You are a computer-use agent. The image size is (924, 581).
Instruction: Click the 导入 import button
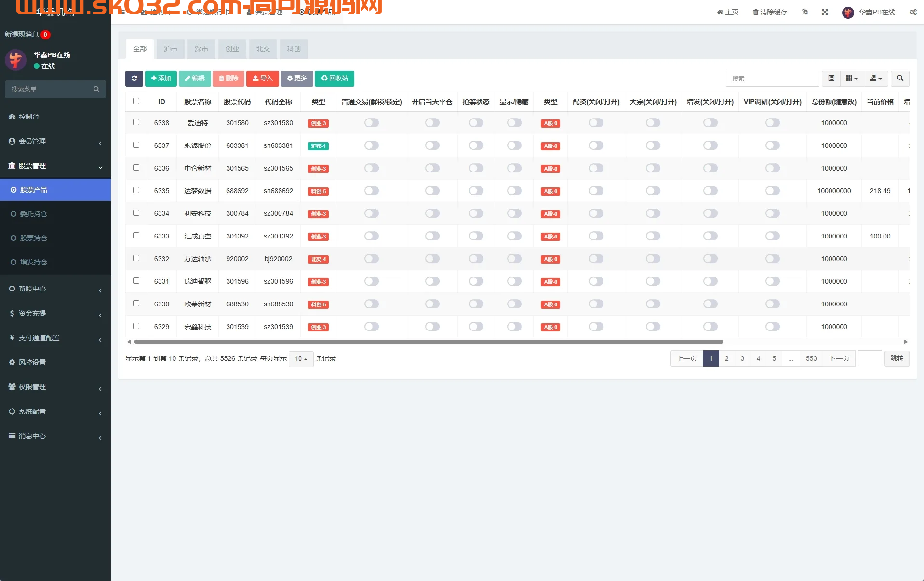[262, 79]
